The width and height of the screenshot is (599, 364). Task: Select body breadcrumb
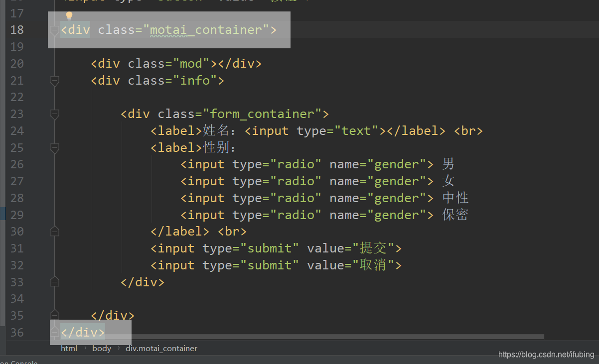pos(102,348)
